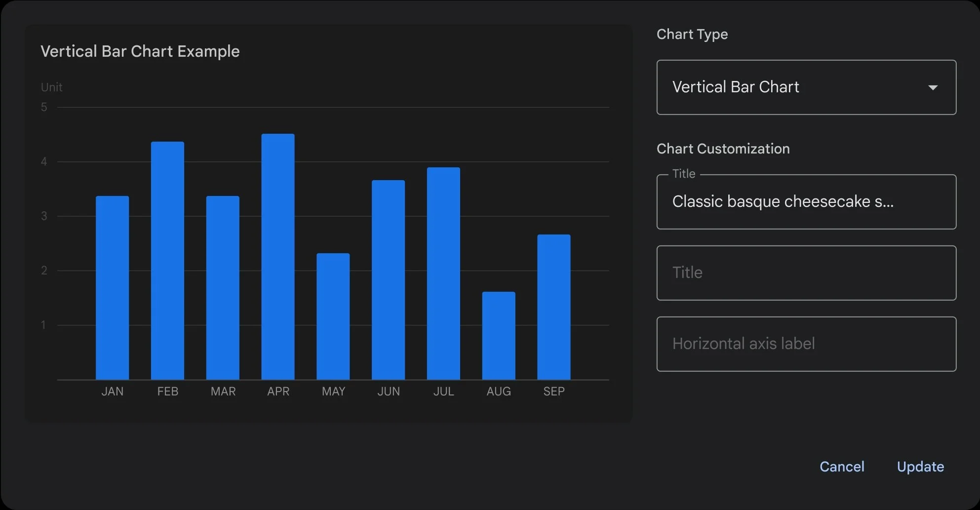Select the JAN bar in the chart

[113, 288]
